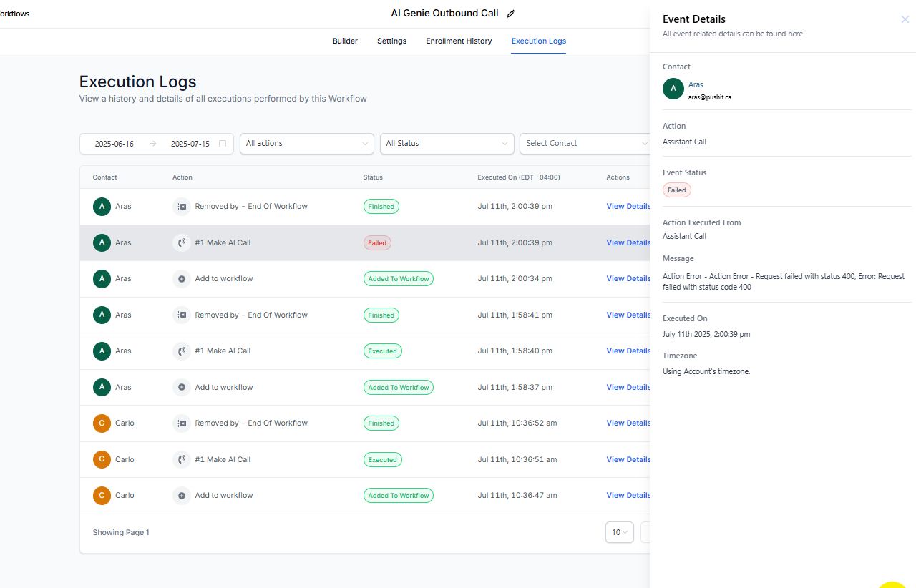
Task: Expand the All actions dropdown
Action: [x=306, y=144]
